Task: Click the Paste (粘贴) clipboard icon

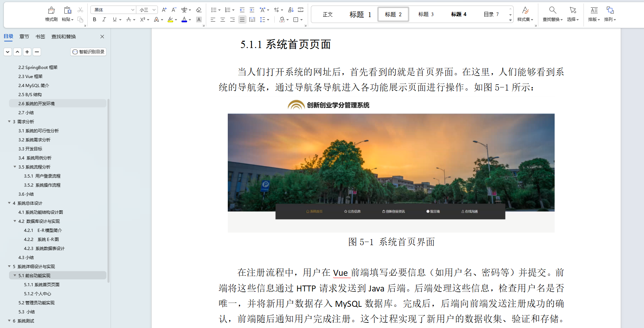Action: pos(67,10)
